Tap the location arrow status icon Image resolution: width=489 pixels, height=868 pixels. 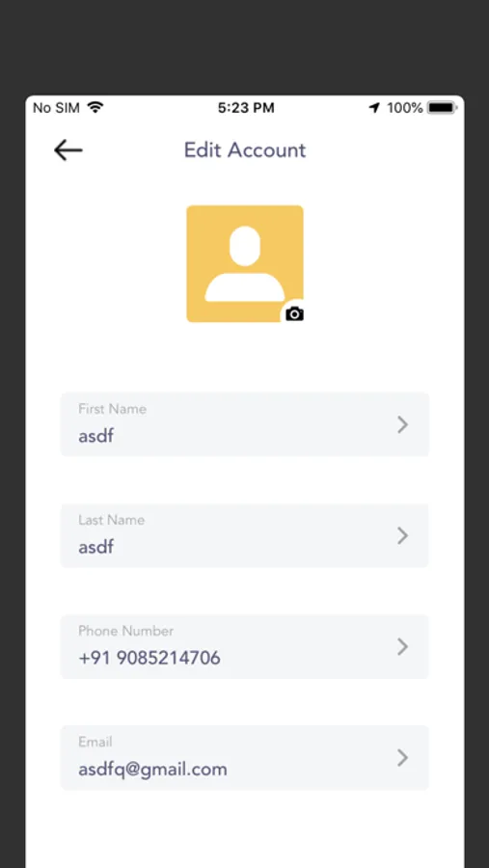click(x=375, y=107)
